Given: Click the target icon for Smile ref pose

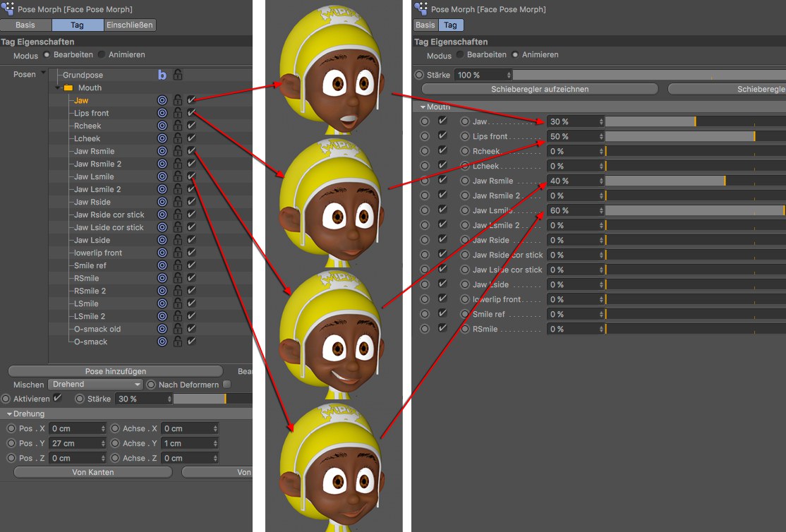Looking at the screenshot, I should [x=162, y=265].
